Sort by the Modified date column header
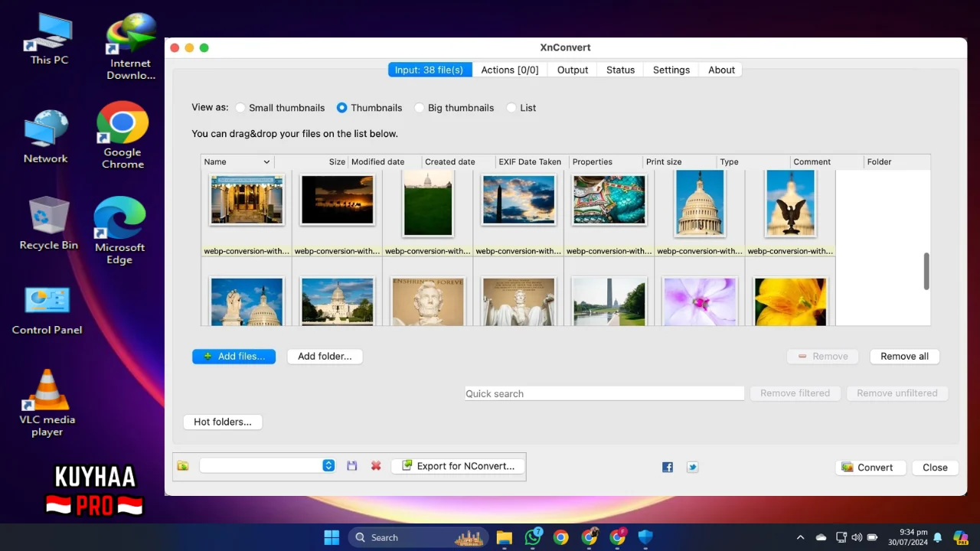980x551 pixels. coord(384,162)
